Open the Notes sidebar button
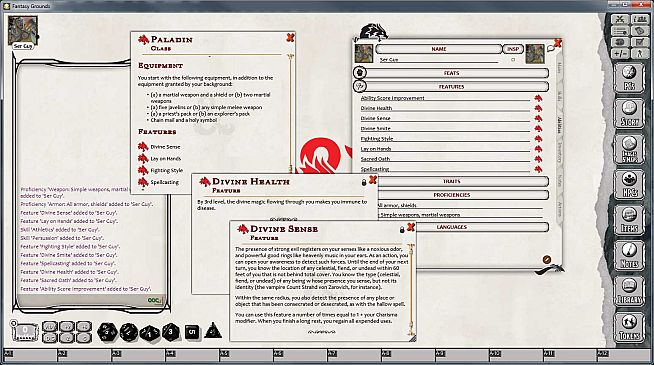Image resolution: width=654 pixels, height=365 pixels. point(629,256)
